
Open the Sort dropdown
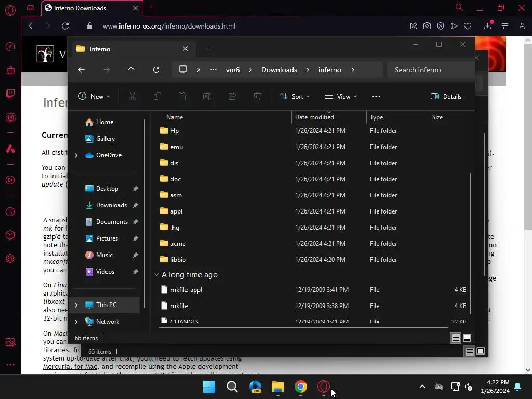295,96
